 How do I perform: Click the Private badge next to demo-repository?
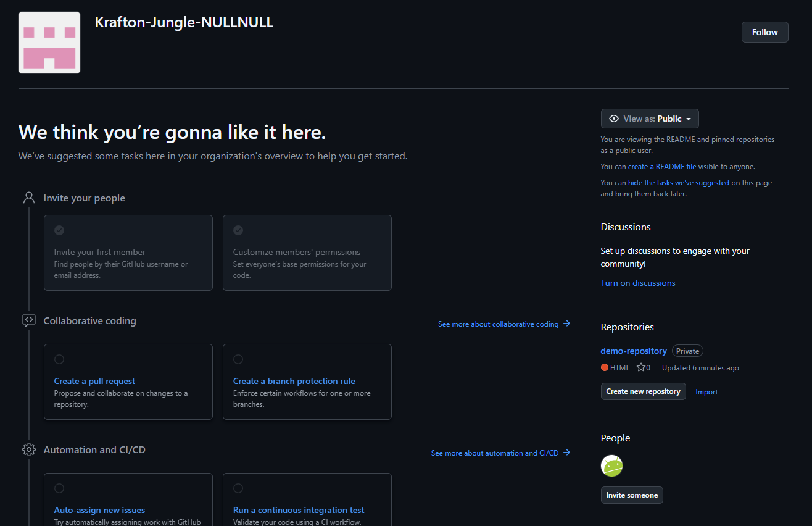coord(687,351)
